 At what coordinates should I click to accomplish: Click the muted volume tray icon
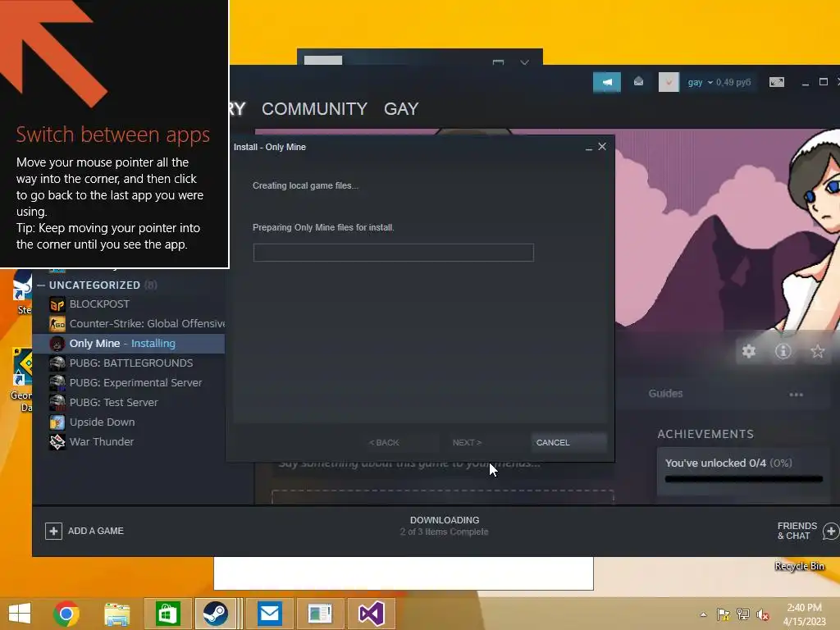pos(763,614)
